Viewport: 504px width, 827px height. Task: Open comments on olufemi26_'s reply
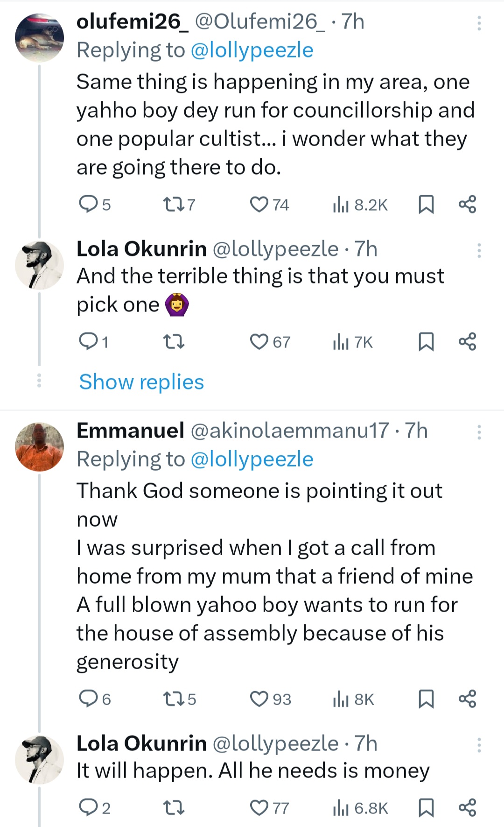(x=87, y=205)
